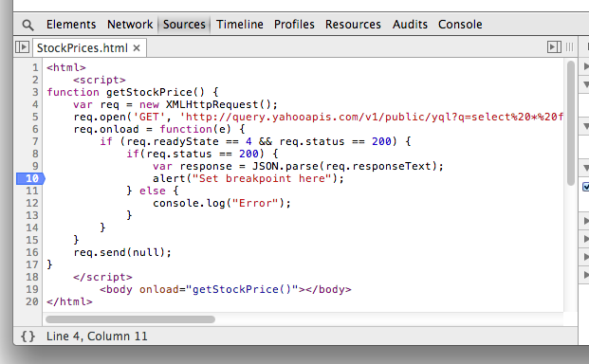The height and width of the screenshot is (364, 589).
Task: Click the closing </script> tag line
Action: click(x=102, y=278)
